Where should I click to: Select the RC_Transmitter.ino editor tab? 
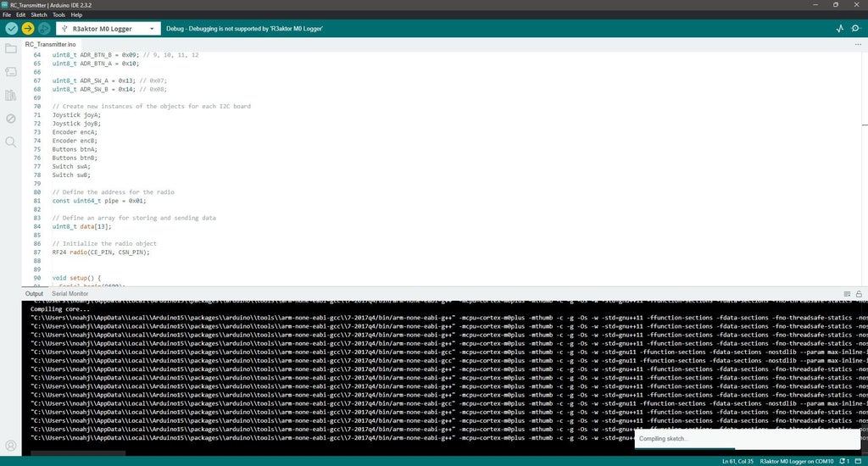tap(50, 44)
